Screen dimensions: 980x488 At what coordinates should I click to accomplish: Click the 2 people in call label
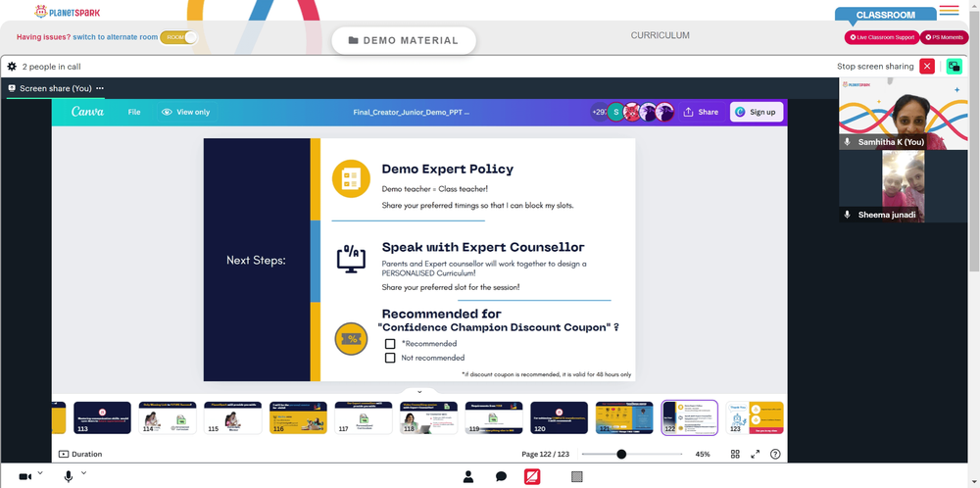click(51, 67)
